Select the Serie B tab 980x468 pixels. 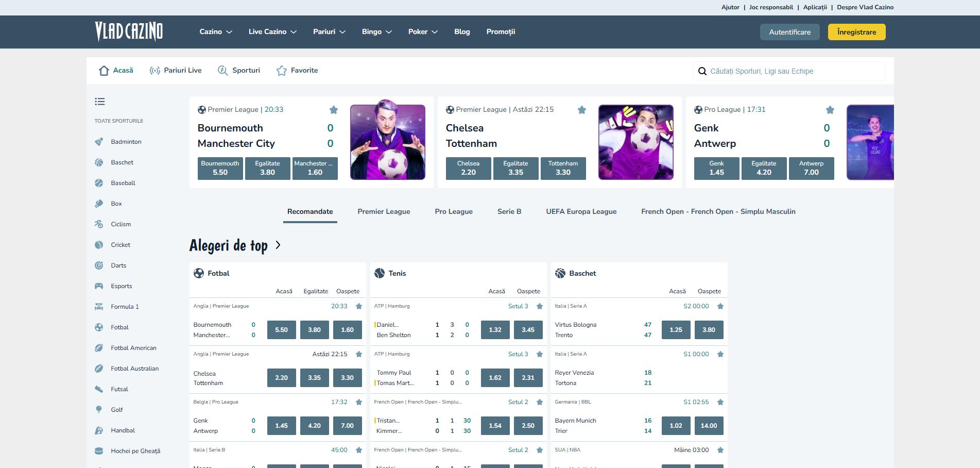pyautogui.click(x=509, y=212)
